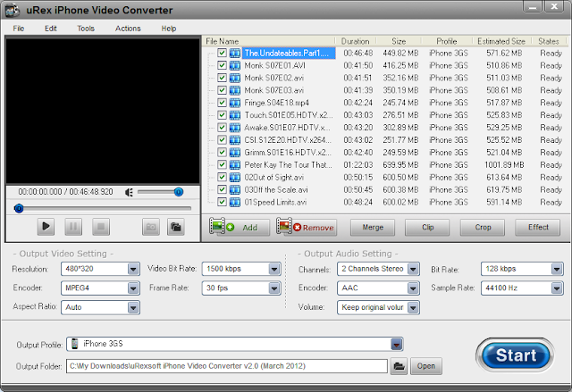Click film icon for CSI.S12E20.HDTV
The image size is (572, 392).
coord(234,140)
